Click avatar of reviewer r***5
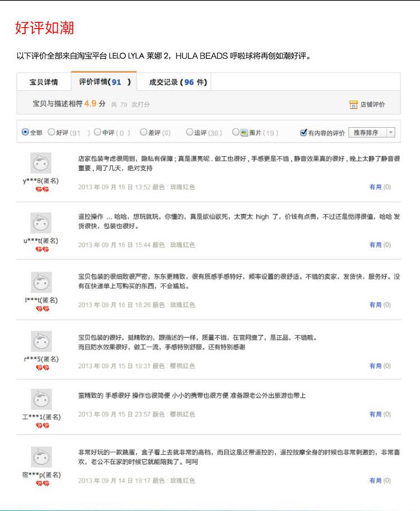 pyautogui.click(x=41, y=341)
